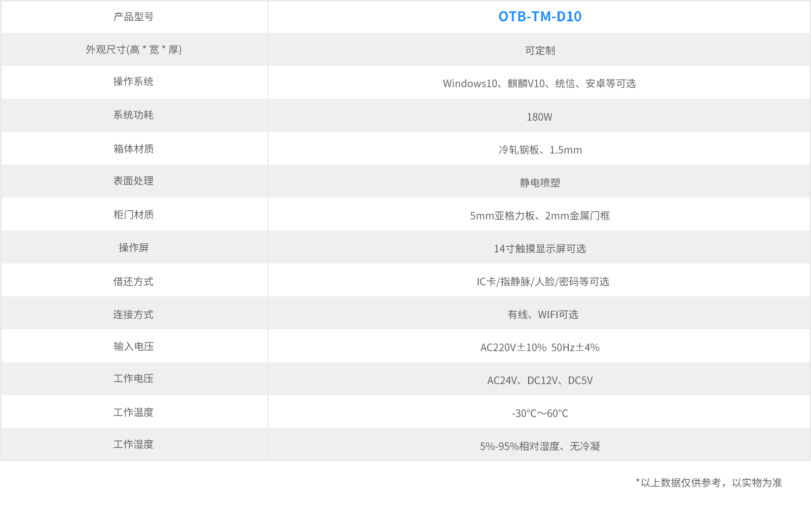
Task: Click the AC24V、DC12V、DC5V working voltage value
Action: (x=540, y=381)
